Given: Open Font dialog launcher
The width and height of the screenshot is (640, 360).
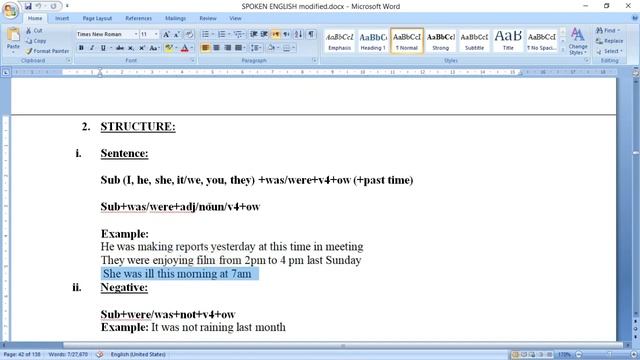Looking at the screenshot, I should 193,60.
